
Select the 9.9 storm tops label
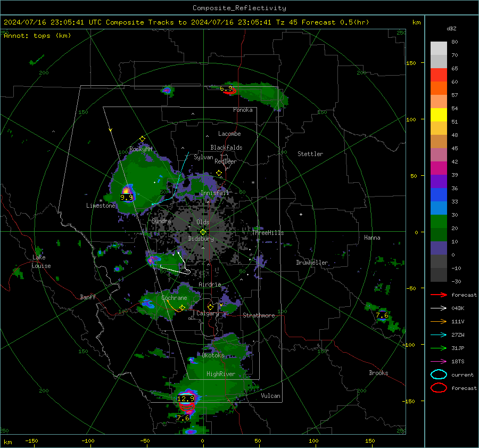coord(127,198)
